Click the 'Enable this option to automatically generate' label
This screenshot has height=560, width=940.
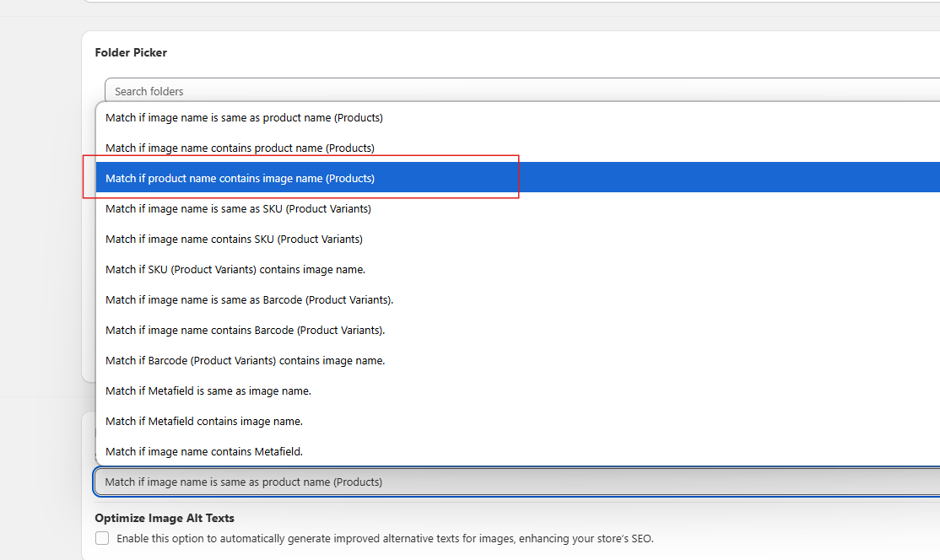[x=385, y=539]
